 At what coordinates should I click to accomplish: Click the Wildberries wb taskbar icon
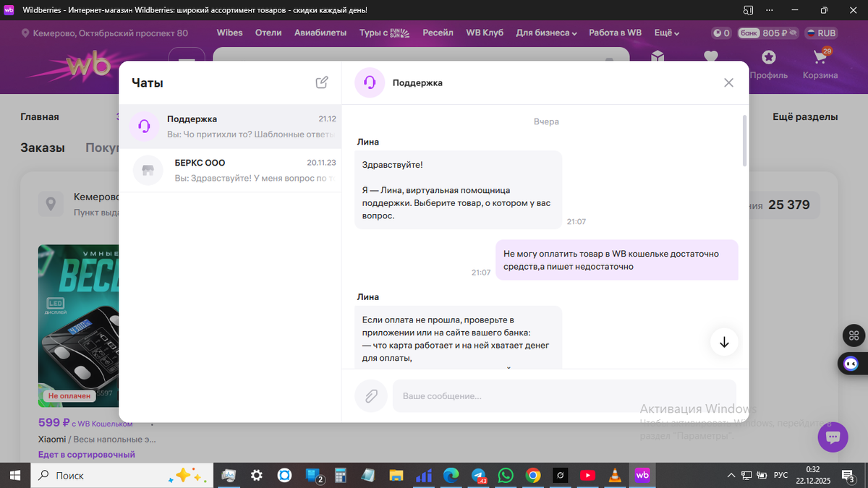[642, 475]
